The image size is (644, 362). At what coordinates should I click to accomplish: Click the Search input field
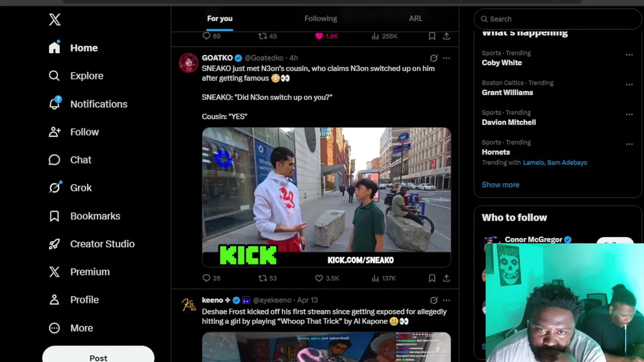(557, 19)
